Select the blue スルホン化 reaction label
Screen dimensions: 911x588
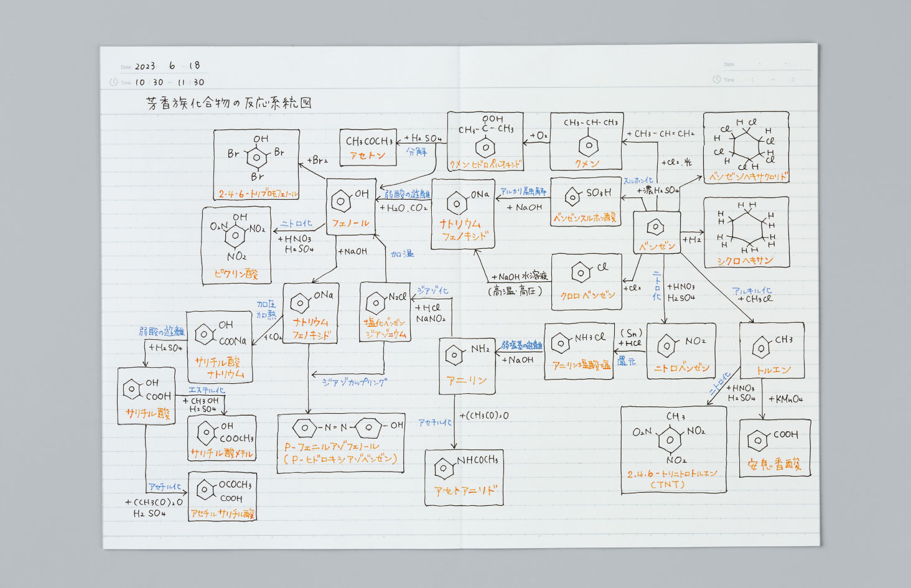[x=638, y=181]
